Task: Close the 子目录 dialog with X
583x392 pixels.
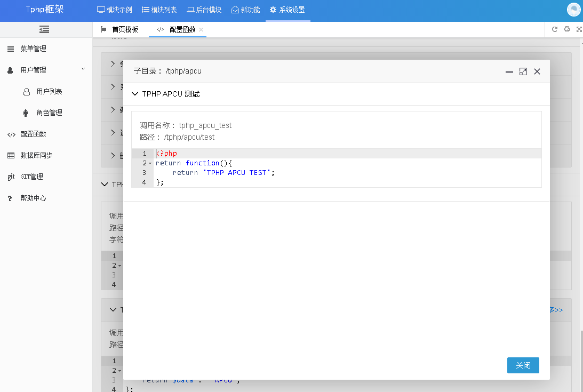Action: [537, 71]
